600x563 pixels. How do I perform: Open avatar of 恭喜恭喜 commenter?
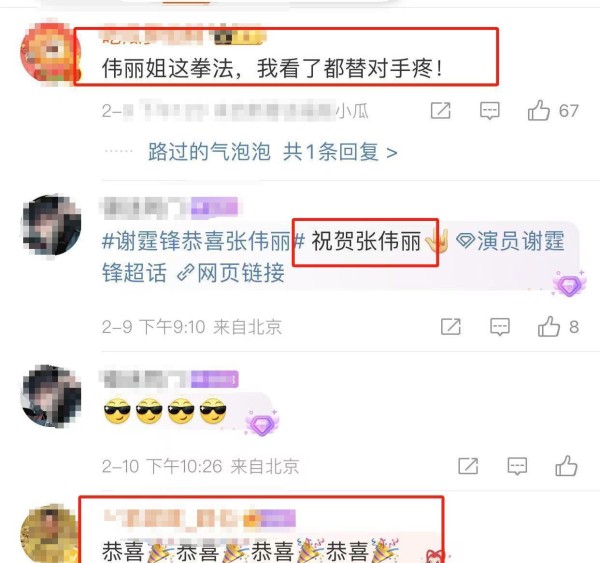click(x=50, y=534)
